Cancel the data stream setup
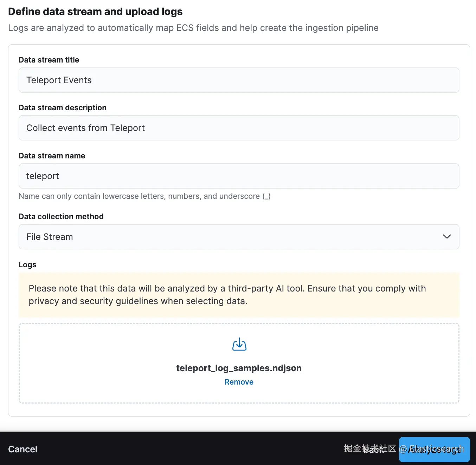The image size is (476, 465). pyautogui.click(x=22, y=449)
